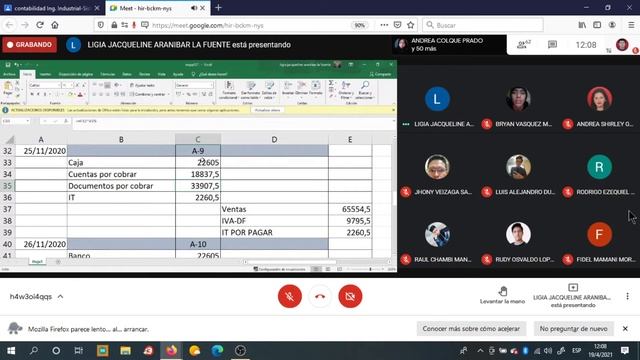Open Estilos de celda gallery
This screenshot has width=640, height=360.
click(269, 90)
